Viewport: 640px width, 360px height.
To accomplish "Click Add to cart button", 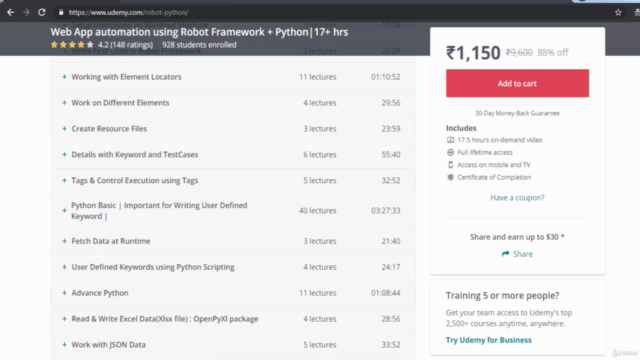I will pos(517,83).
